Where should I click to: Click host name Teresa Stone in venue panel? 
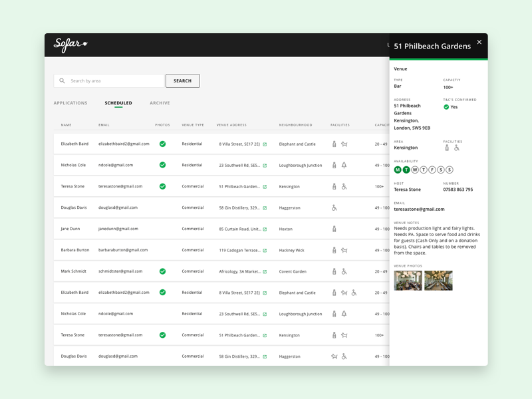(407, 190)
